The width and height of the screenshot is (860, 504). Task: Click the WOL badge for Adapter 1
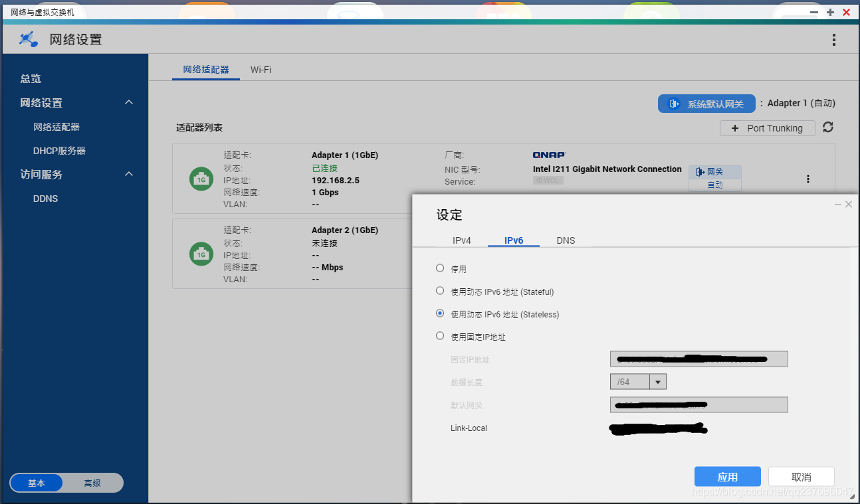(x=548, y=181)
